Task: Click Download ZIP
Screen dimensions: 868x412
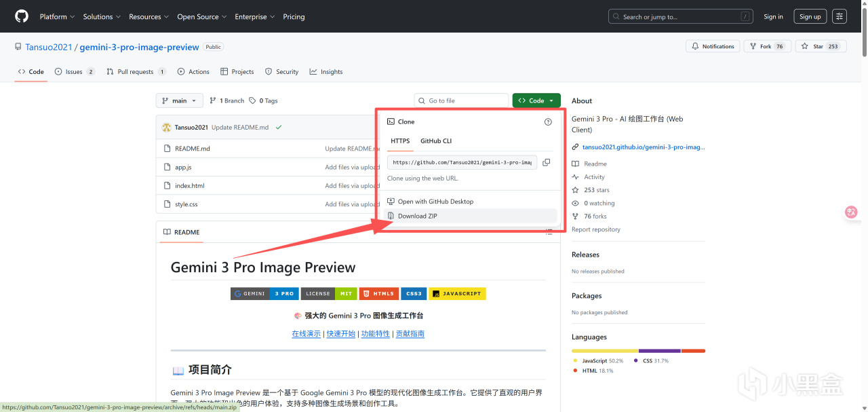Action: coord(469,216)
